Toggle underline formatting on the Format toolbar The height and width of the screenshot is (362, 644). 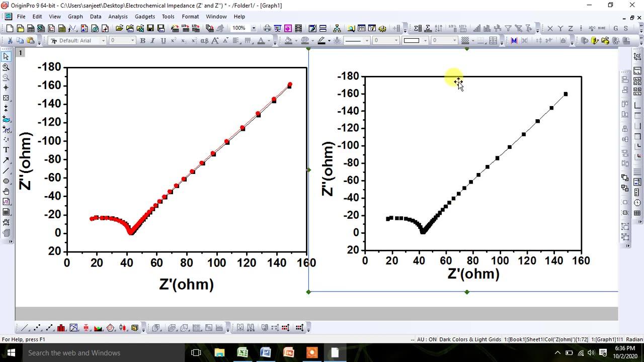click(x=163, y=40)
